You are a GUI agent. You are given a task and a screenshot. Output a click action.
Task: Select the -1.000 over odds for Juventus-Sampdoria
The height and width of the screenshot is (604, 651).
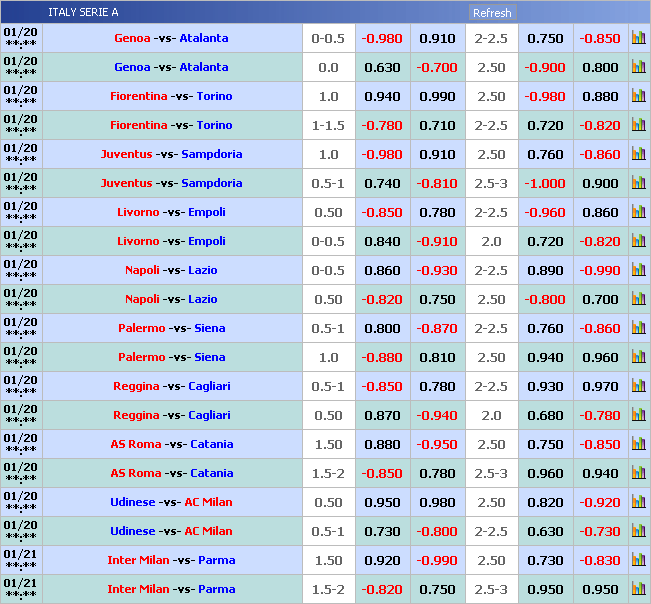[x=545, y=184]
